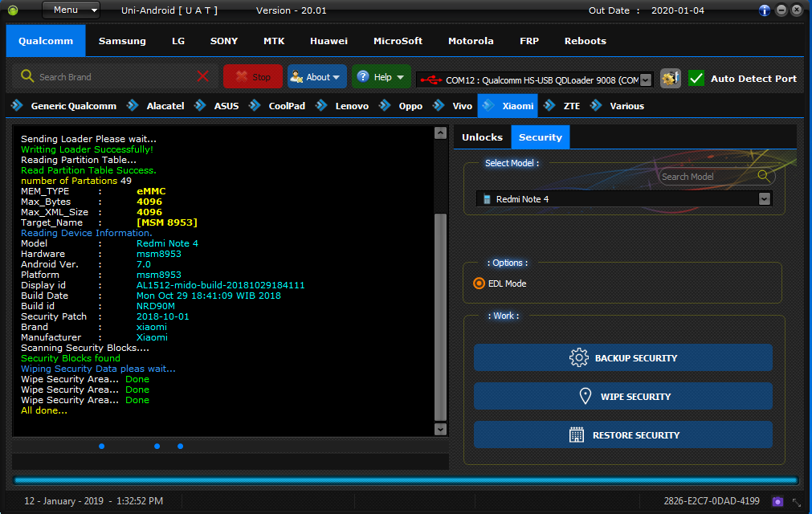Click the resize grip icon in status bar
Viewport: 812px width, 514px height.
[x=797, y=502]
